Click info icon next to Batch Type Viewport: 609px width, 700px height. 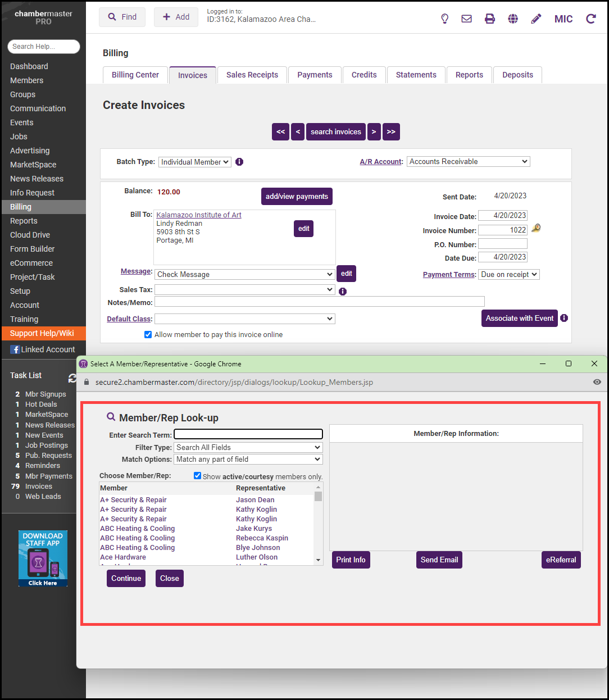click(239, 162)
